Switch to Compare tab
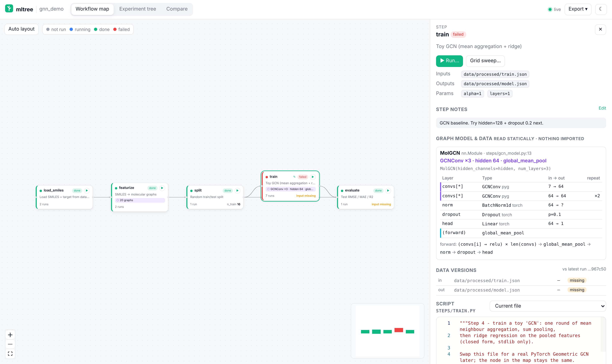This screenshot has width=612, height=364. (x=177, y=9)
